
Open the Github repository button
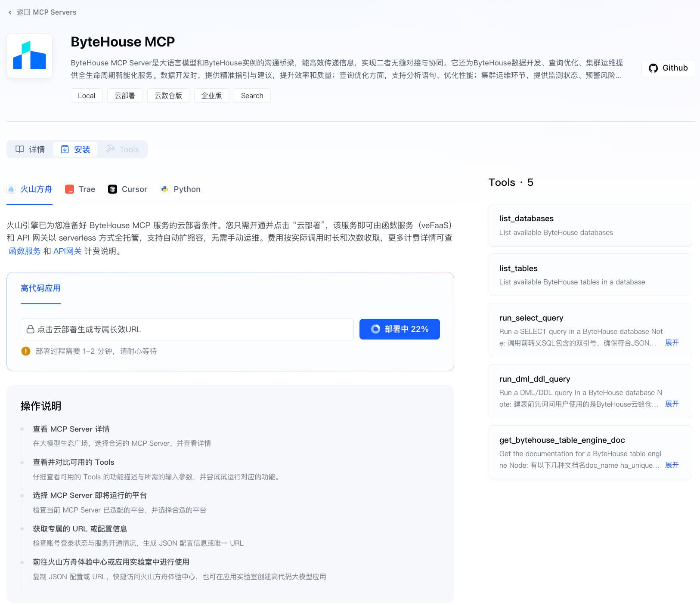coord(668,68)
